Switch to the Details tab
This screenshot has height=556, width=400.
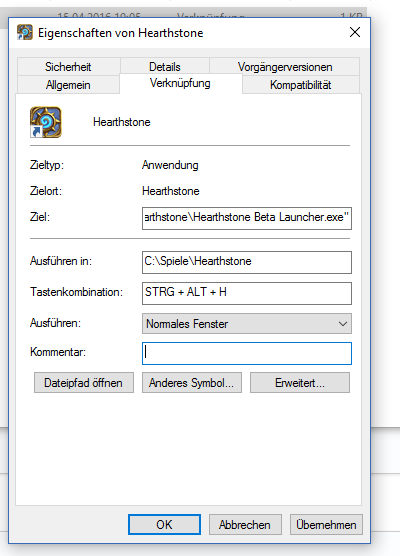click(x=165, y=66)
